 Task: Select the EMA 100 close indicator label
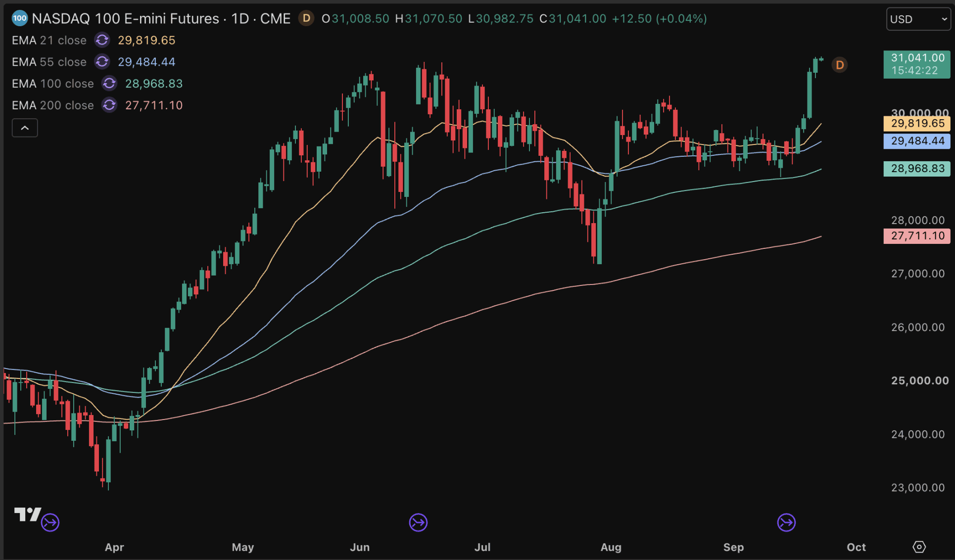(x=53, y=84)
